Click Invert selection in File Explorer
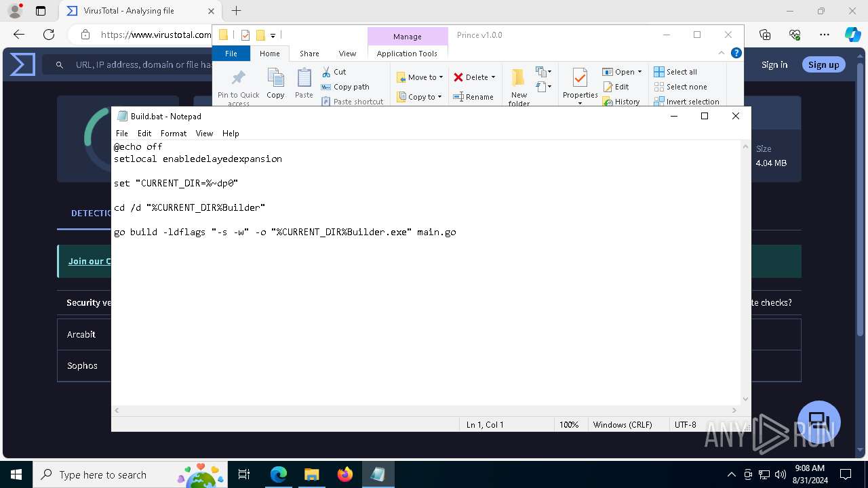The image size is (868, 488). 686,102
